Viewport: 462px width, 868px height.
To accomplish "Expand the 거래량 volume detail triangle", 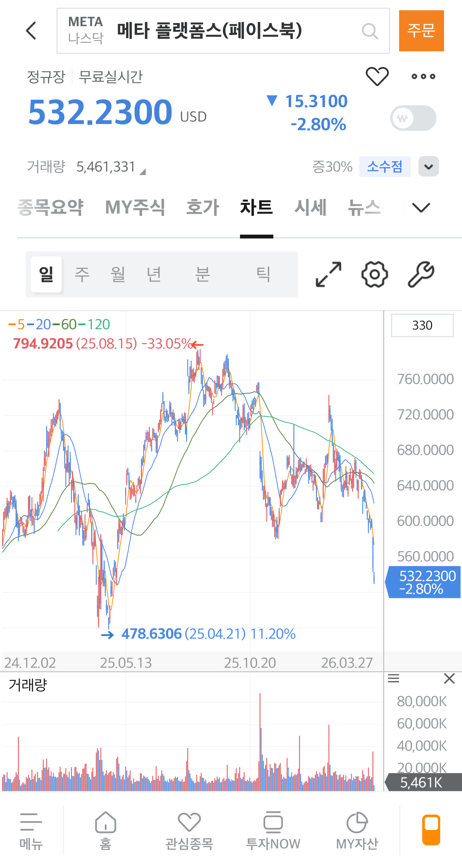I will (x=143, y=172).
